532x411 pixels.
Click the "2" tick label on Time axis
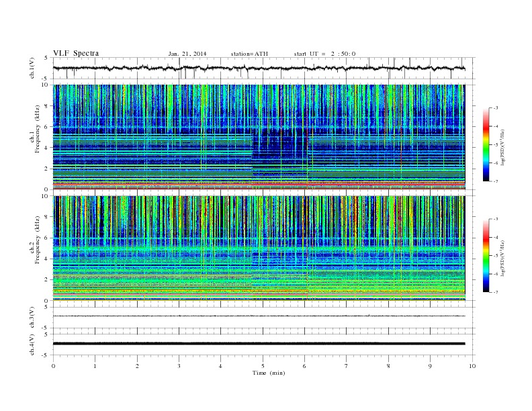point(137,366)
